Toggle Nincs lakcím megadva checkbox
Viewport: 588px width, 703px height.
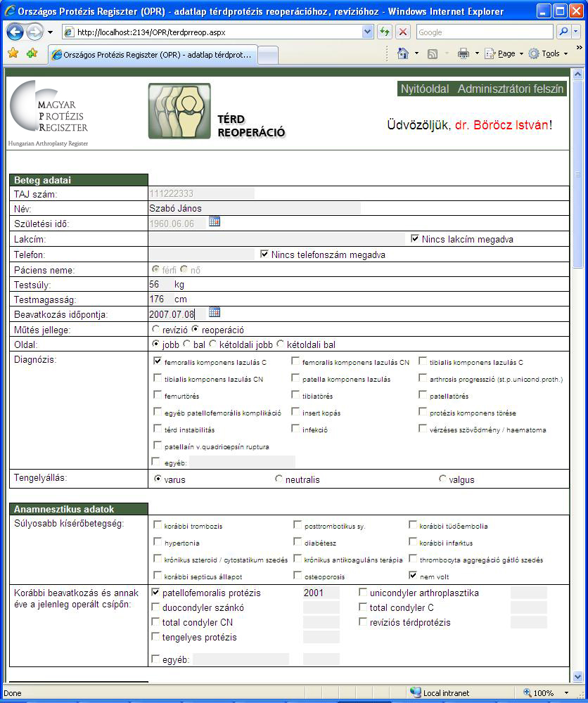[415, 238]
